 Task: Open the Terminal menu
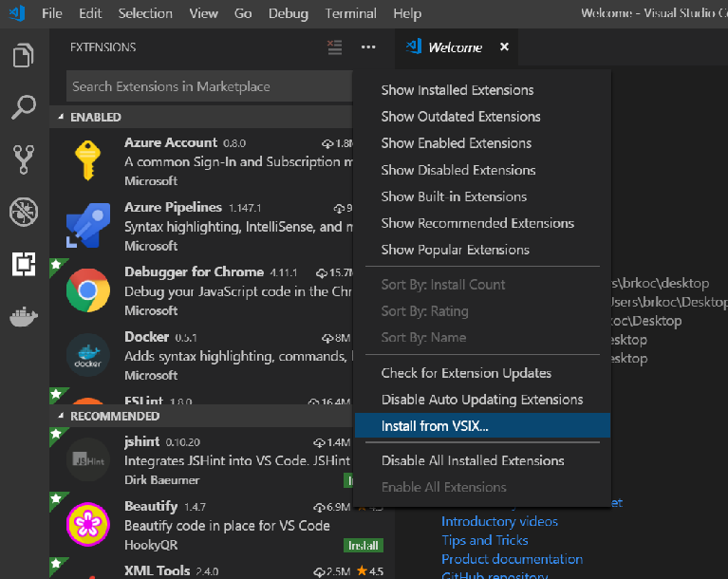[350, 13]
